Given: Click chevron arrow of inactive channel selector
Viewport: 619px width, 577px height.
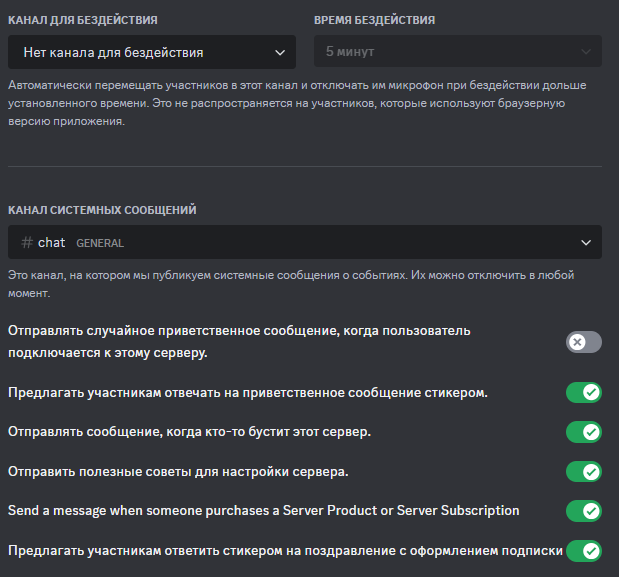Looking at the screenshot, I should (x=279, y=52).
